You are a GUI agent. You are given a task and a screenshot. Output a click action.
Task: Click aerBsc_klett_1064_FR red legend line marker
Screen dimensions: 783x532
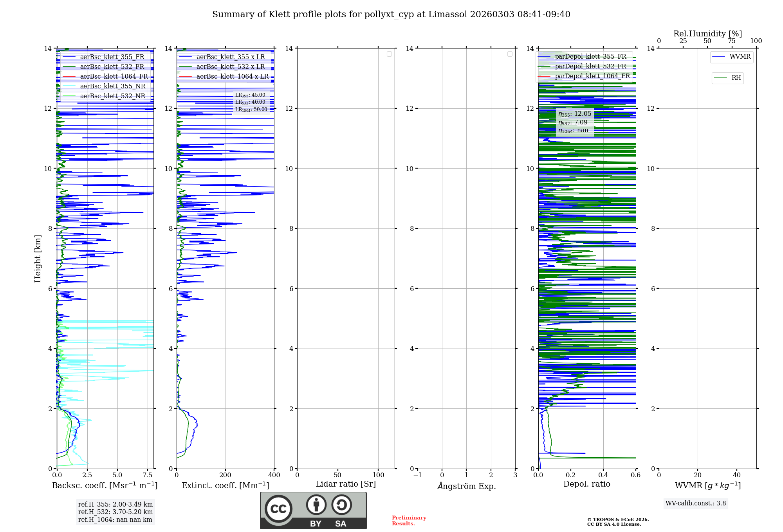69,77
